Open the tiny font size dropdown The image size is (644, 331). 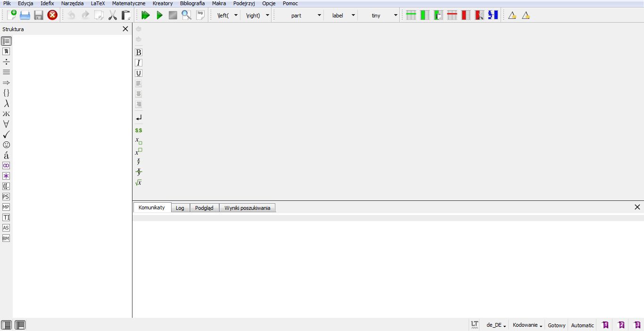tap(396, 15)
